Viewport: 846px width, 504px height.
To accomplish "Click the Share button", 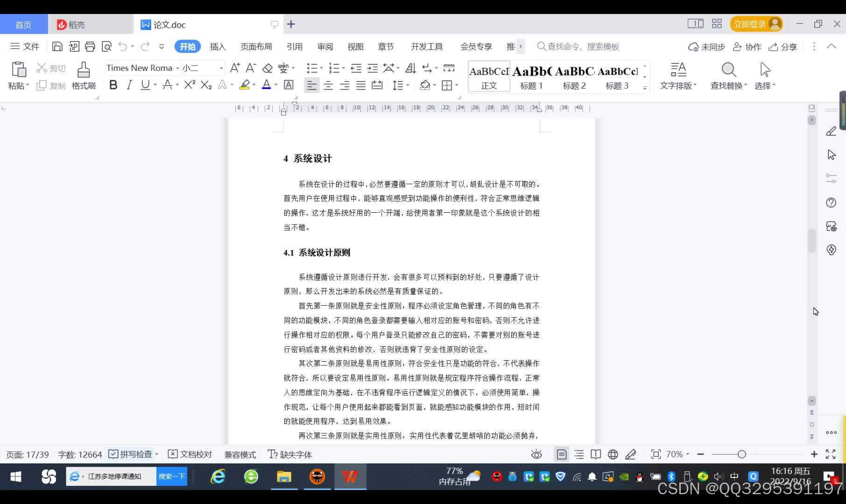I will pyautogui.click(x=783, y=47).
